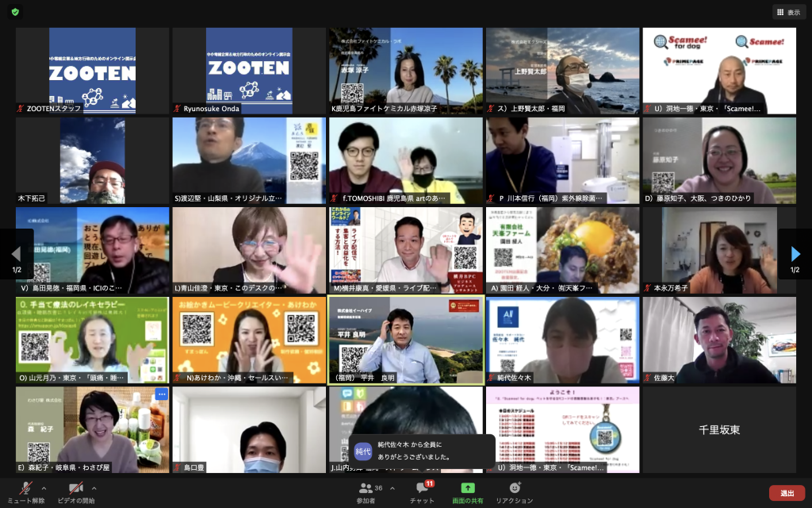Start screen sharing with green share button
The height and width of the screenshot is (508, 812).
pos(468,492)
